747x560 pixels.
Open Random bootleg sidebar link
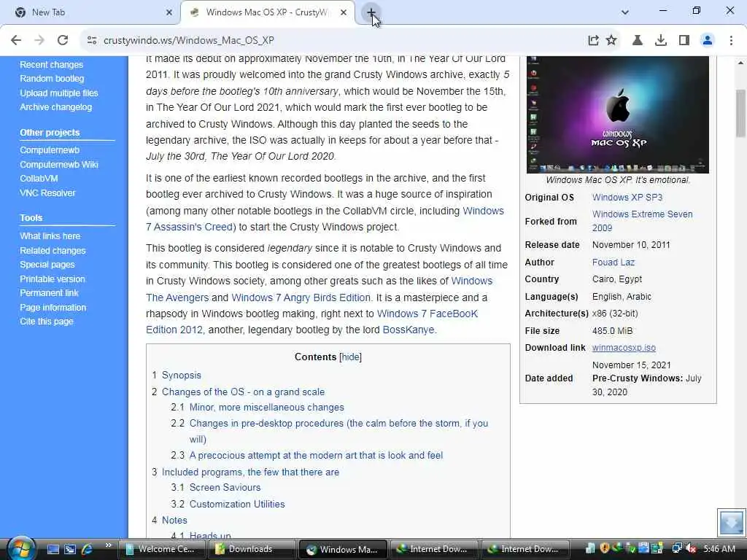click(x=52, y=79)
